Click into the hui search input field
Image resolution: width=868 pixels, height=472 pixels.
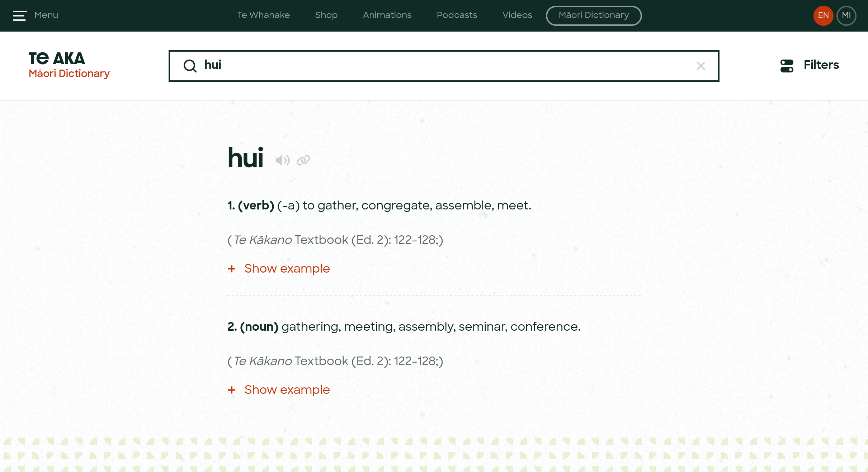443,66
